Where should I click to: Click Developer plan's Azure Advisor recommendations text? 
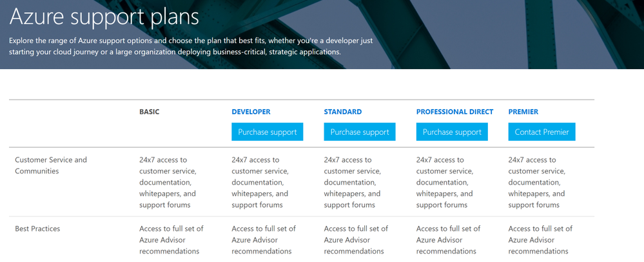(x=264, y=239)
